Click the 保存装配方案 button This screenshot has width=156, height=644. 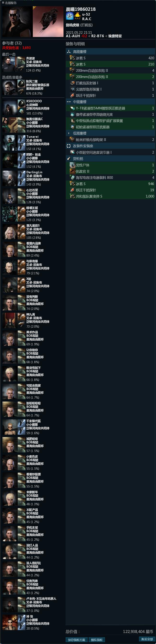(77, 640)
